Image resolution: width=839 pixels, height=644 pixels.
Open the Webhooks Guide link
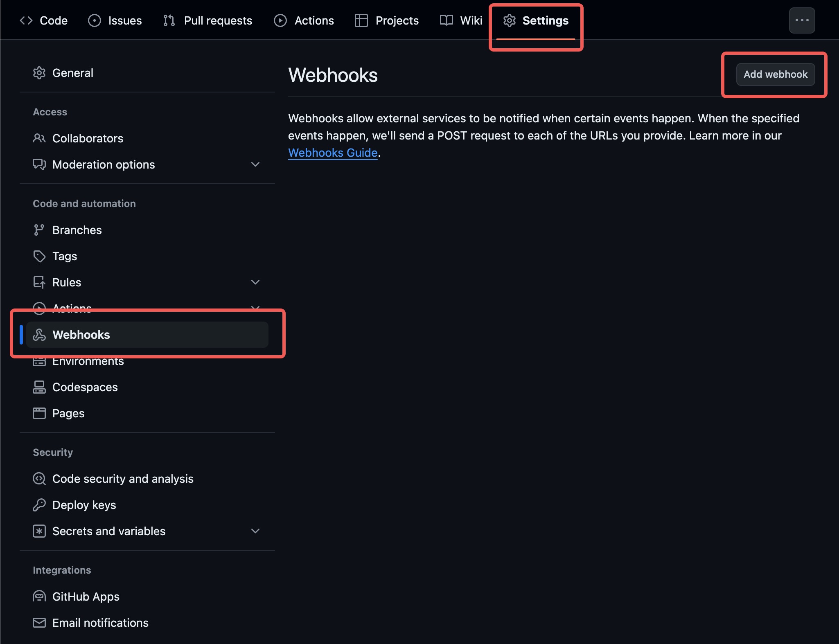tap(333, 153)
